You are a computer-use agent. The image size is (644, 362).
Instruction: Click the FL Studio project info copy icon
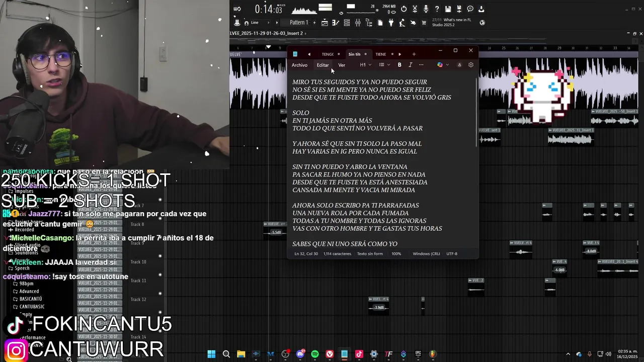[380, 23]
